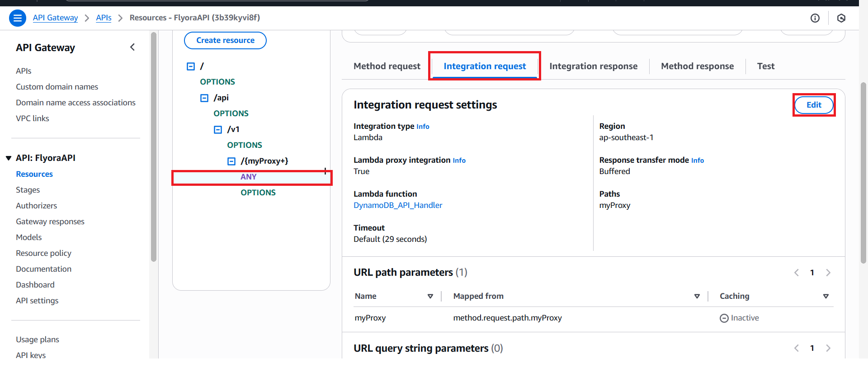The image size is (868, 382).
Task: Click the hexagon settings icon at top right
Action: pyautogui.click(x=841, y=18)
